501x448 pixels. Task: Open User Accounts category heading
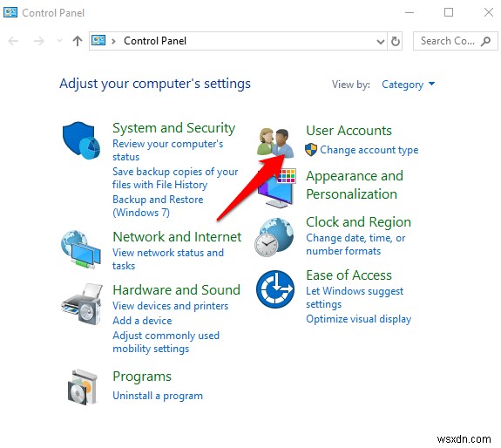point(349,131)
